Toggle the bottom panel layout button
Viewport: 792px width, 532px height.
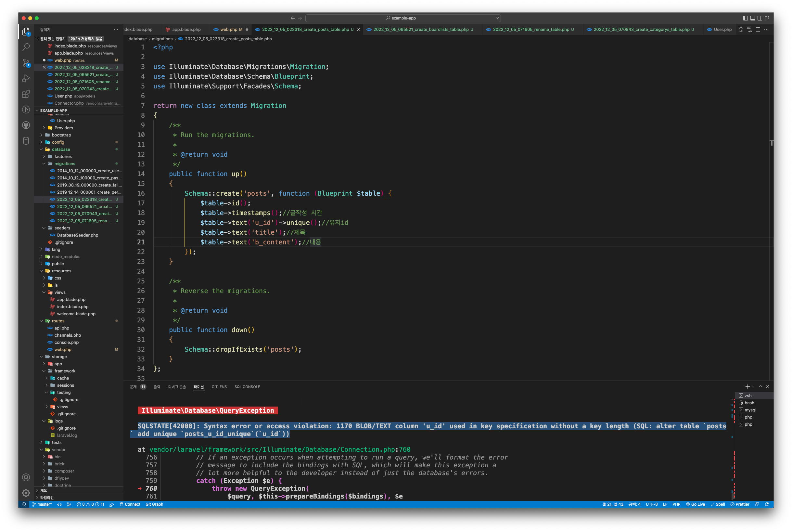[752, 18]
